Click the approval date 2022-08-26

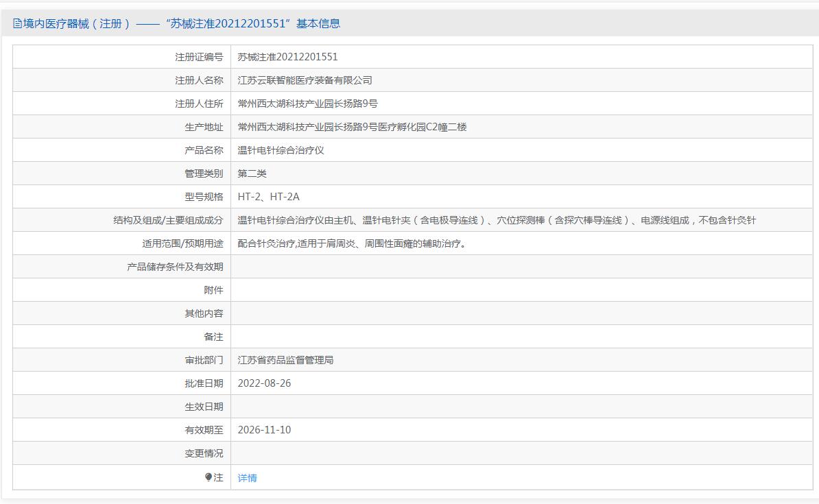tap(264, 383)
